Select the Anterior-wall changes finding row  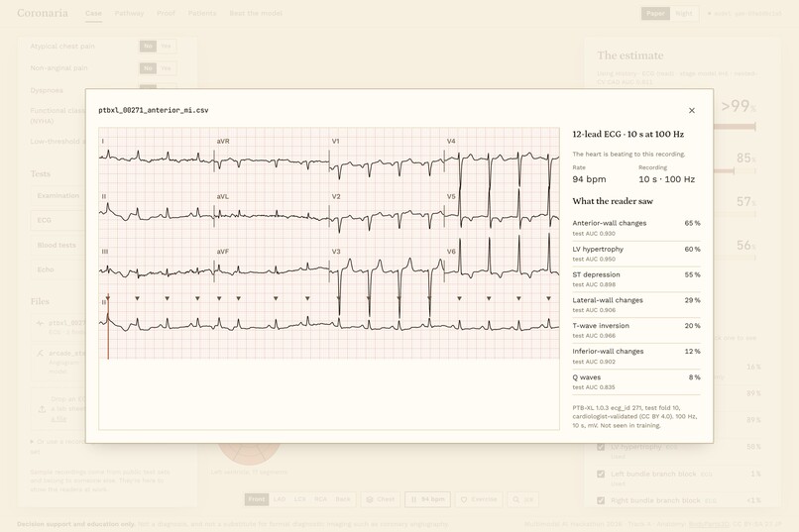[x=636, y=228]
